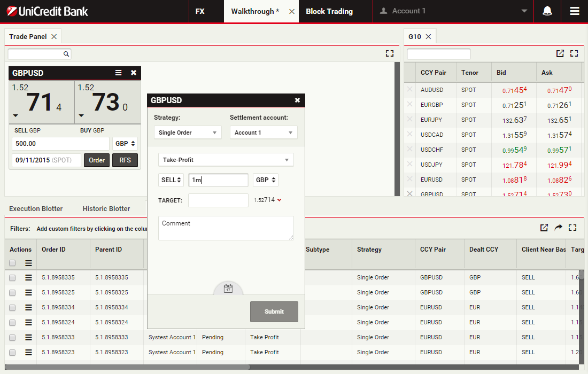Click the TARGET price input field
Viewport: 588px width, 374px height.
click(x=218, y=200)
